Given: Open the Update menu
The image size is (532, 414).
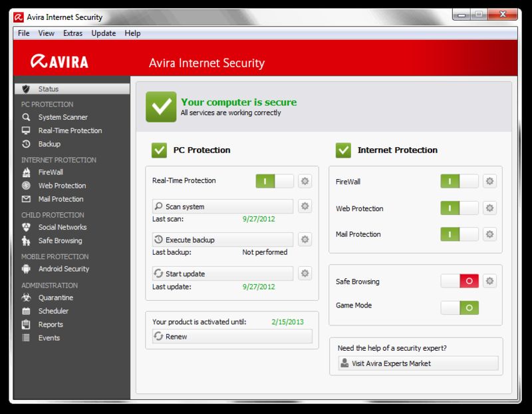Looking at the screenshot, I should (x=104, y=33).
